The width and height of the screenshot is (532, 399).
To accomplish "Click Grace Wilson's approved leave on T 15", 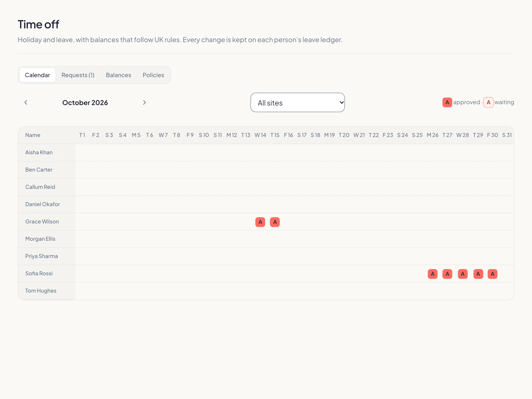I will 275,222.
